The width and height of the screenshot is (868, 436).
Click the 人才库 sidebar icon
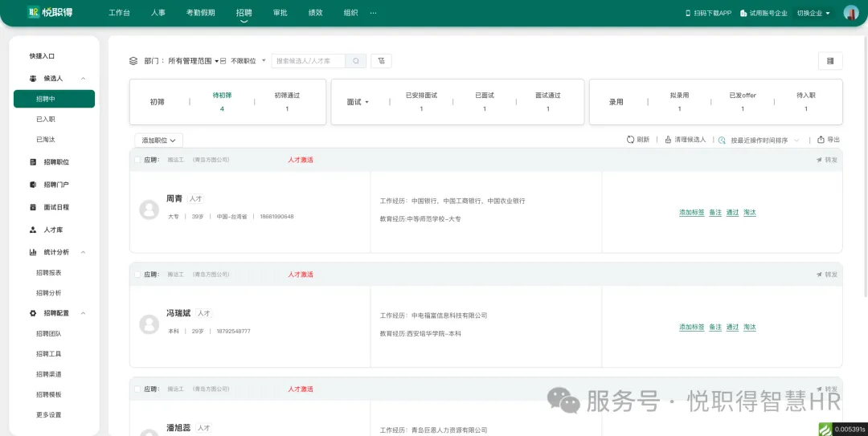coord(33,230)
